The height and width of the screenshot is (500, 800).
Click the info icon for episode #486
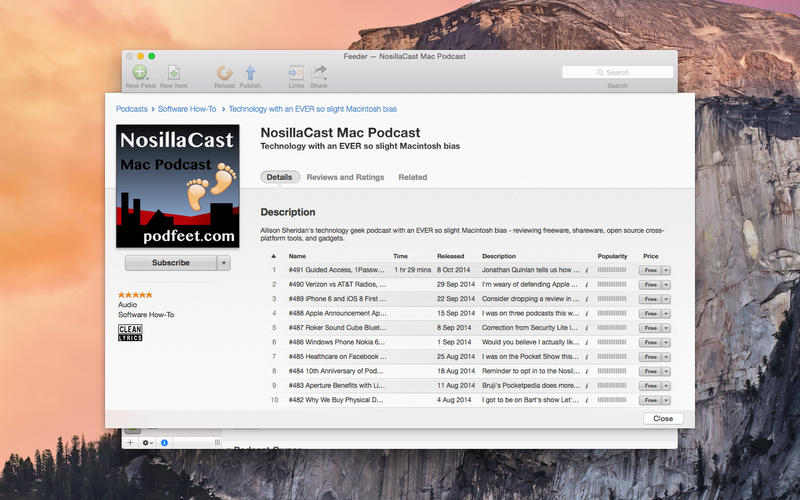coord(587,342)
